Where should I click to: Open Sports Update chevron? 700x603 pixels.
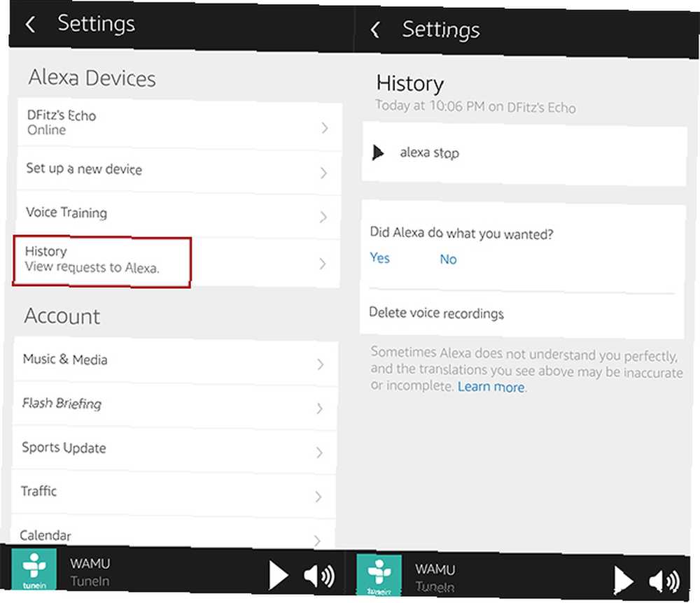click(319, 453)
